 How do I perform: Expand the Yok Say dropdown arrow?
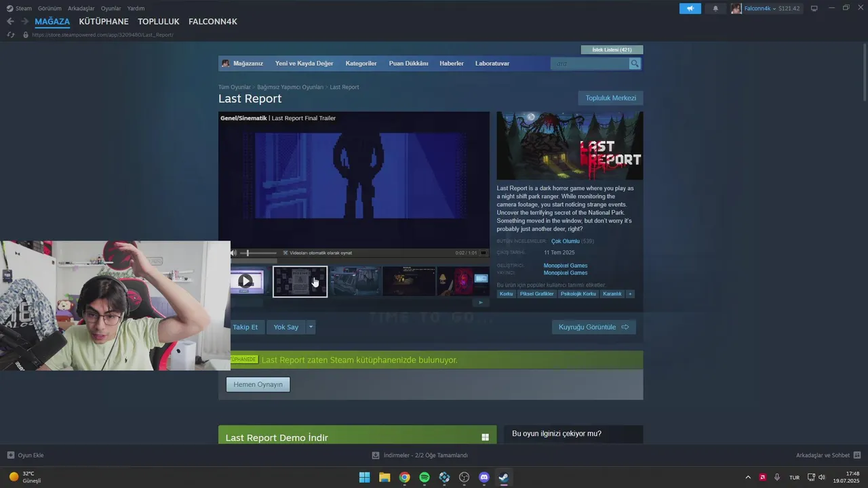point(311,327)
